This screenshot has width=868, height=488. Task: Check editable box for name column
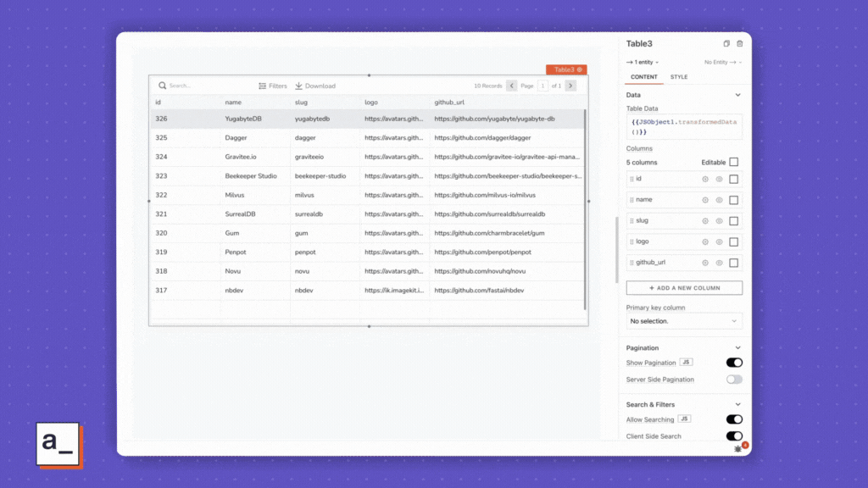733,200
